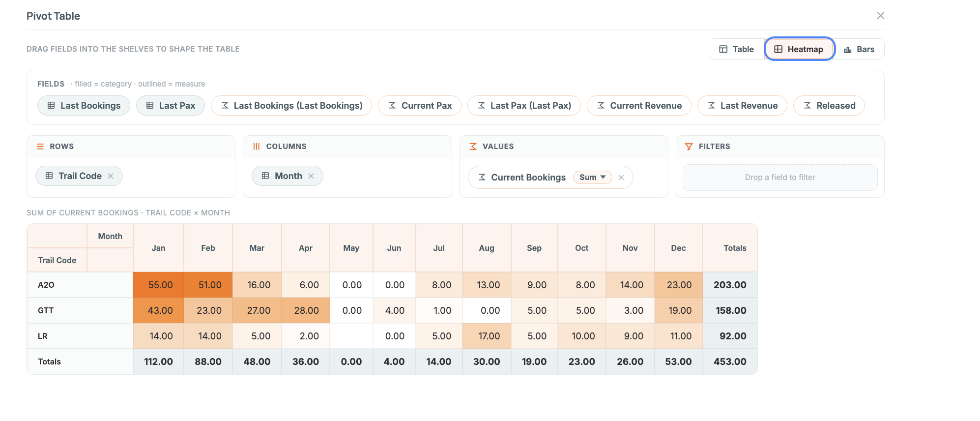980x421 pixels.
Task: Remove Current Bookings from Values shelf
Action: coord(621,178)
